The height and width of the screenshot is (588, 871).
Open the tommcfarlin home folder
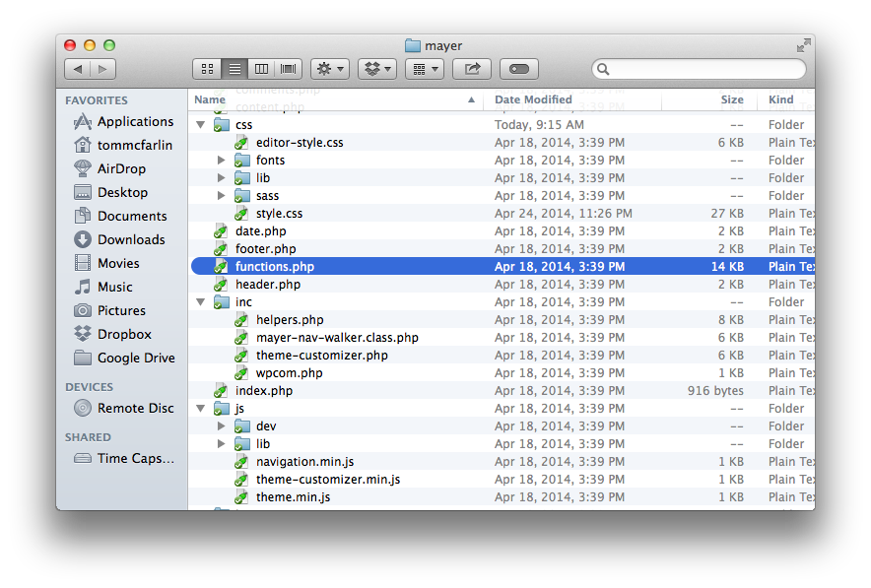(x=123, y=145)
